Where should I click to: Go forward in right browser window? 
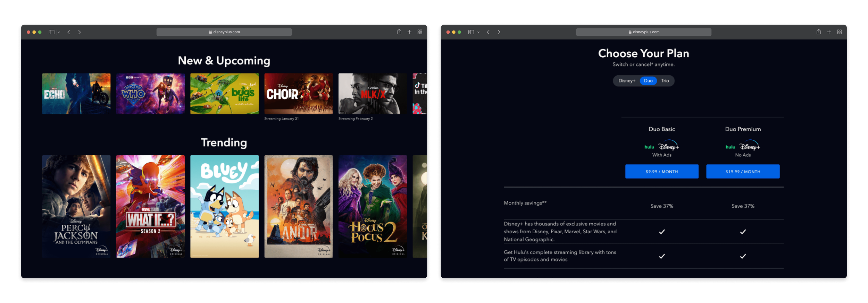pyautogui.click(x=499, y=32)
